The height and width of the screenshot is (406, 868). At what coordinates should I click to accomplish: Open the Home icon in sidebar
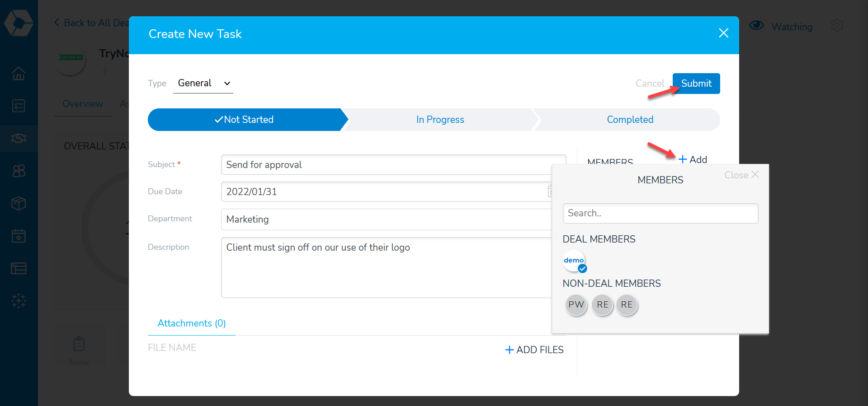click(19, 73)
